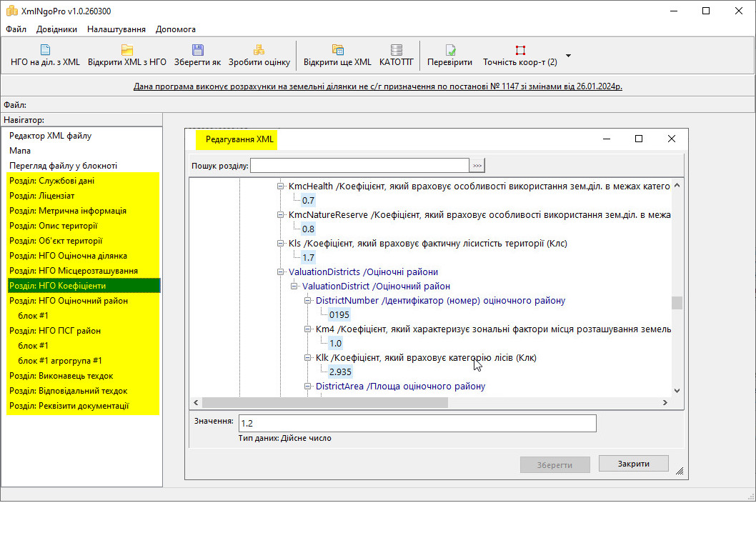The image size is (756, 538).
Task: Click the postanova № 1147 notice link
Action: pos(377,86)
